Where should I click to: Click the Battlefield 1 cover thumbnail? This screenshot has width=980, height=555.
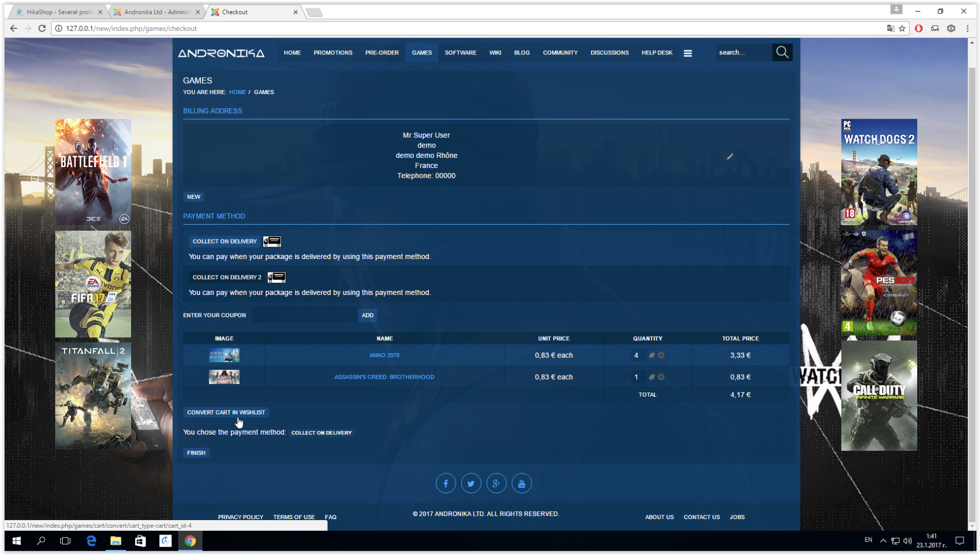93,173
